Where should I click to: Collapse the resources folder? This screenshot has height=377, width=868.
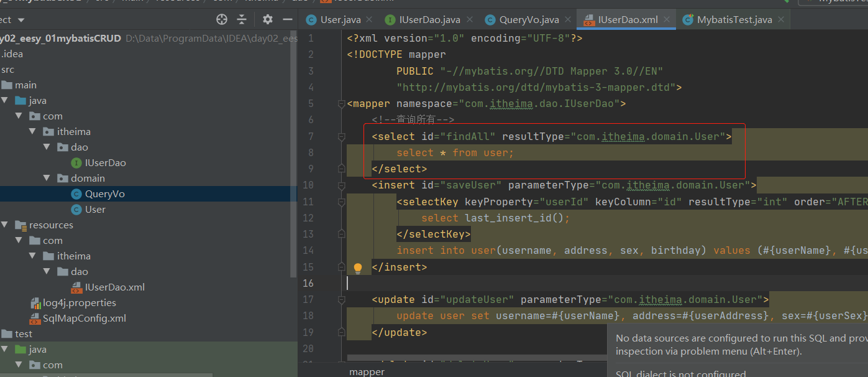click(x=5, y=225)
